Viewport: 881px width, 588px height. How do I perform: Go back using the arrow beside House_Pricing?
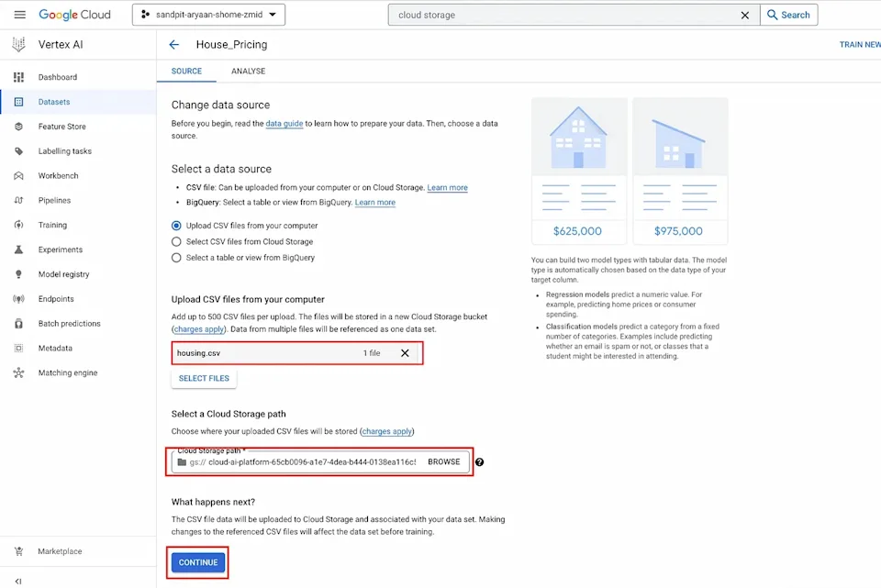174,44
